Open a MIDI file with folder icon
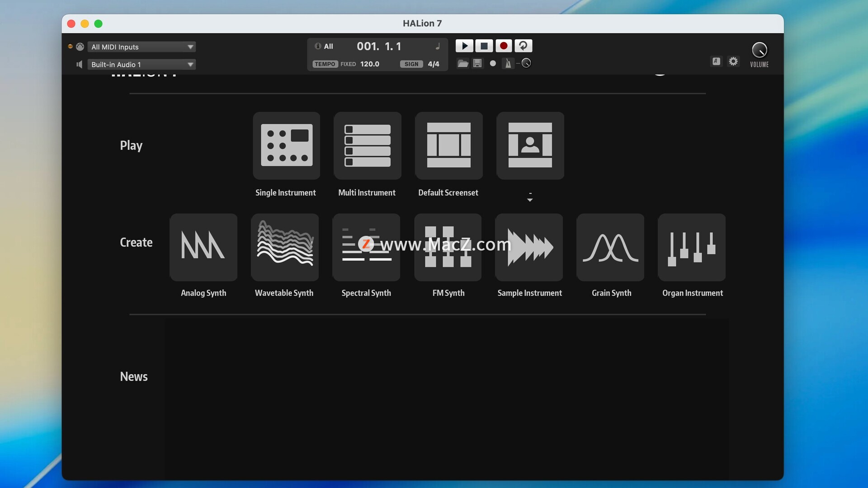Image resolution: width=868 pixels, height=488 pixels. pos(463,63)
